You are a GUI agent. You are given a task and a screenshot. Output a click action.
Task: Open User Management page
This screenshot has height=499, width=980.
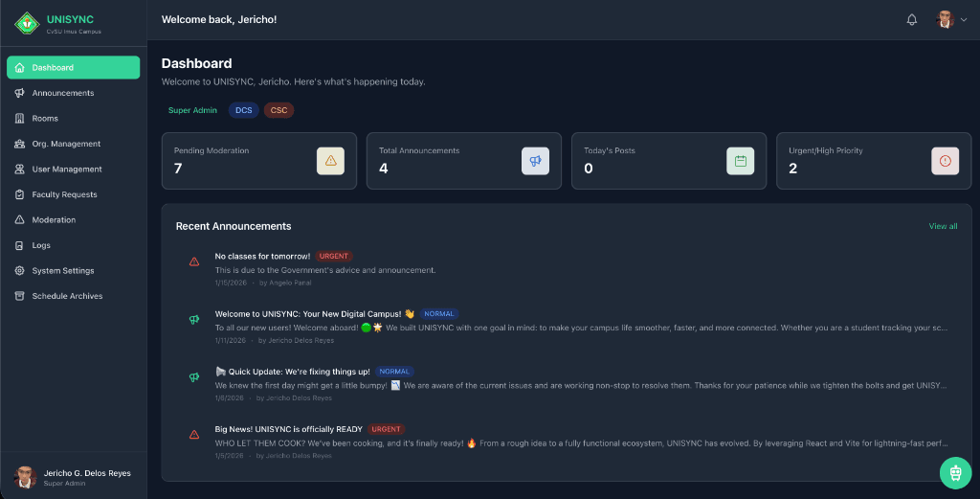[73, 169]
